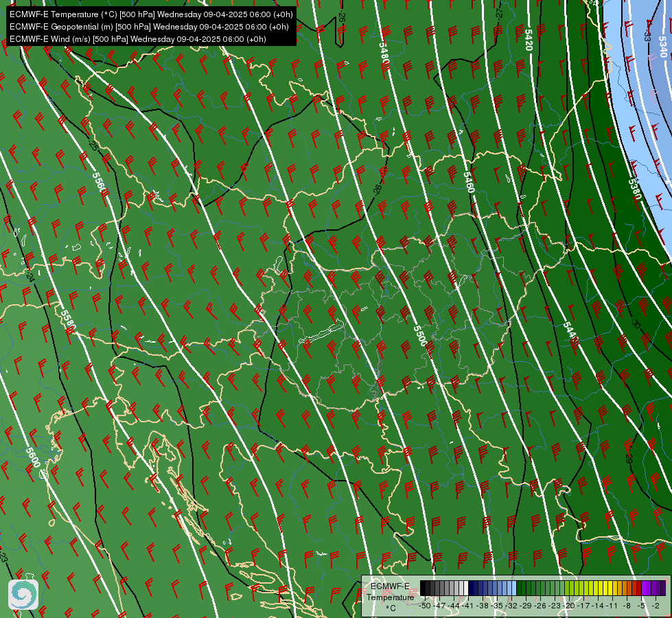Image resolution: width=672 pixels, height=618 pixels.
Task: Click the -50 value in the legend
Action: click(x=424, y=606)
